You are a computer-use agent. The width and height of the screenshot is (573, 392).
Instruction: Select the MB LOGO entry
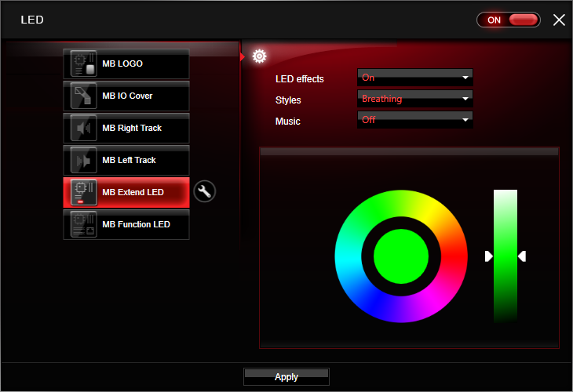(x=126, y=64)
